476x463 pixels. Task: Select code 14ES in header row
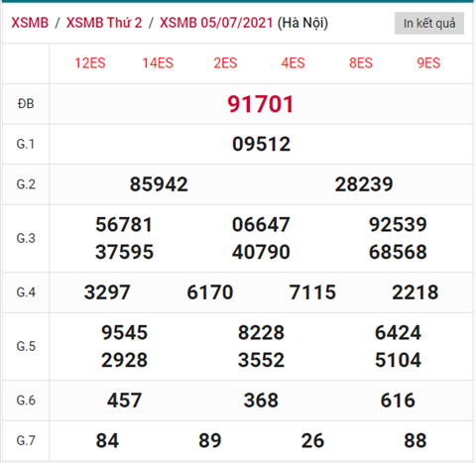coord(158,63)
